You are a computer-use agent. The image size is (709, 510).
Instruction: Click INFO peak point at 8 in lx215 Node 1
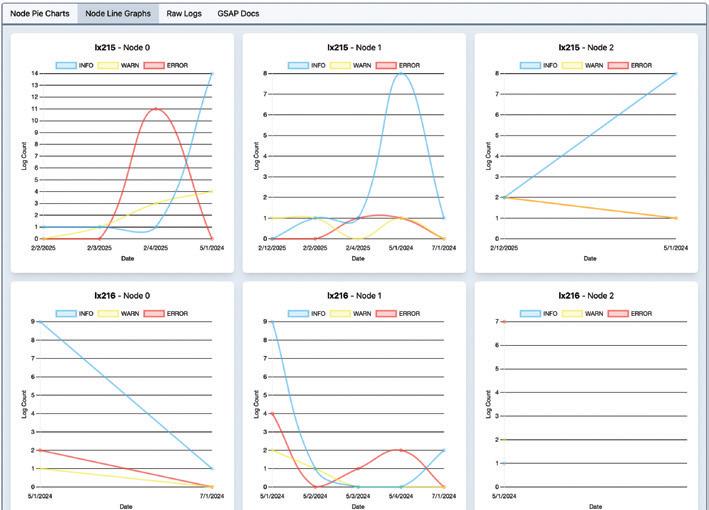point(401,73)
